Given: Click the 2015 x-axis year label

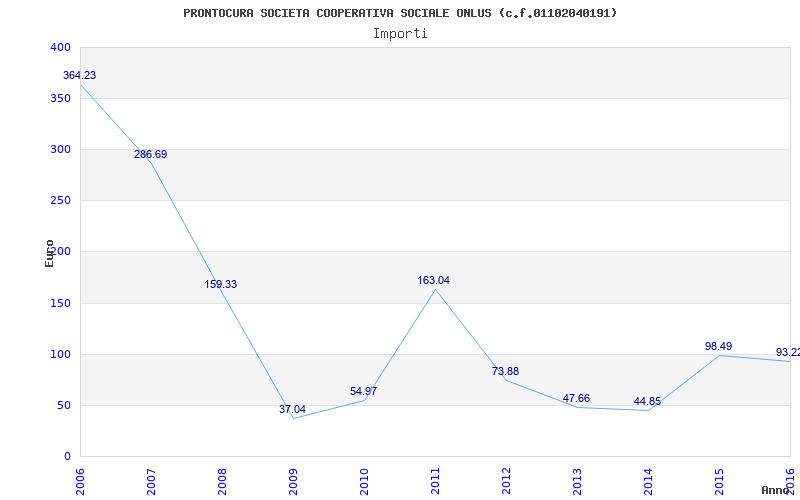Looking at the screenshot, I should point(718,482).
